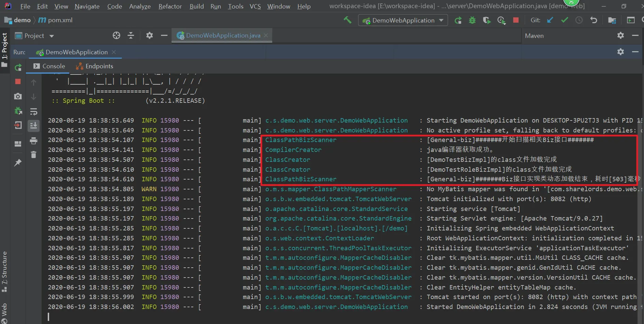Click the ClassPathBizScanner logger link at 18:38:54.107
Screen dimensions: 644x324
301,140
